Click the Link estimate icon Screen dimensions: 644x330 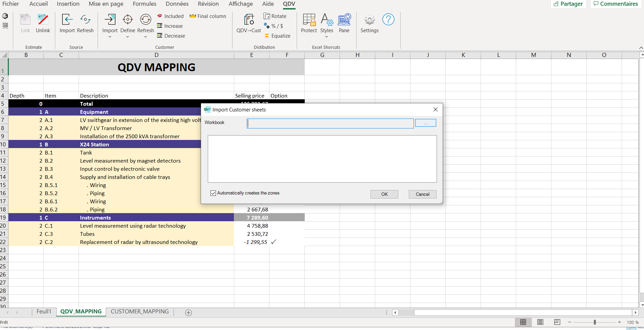pos(25,20)
